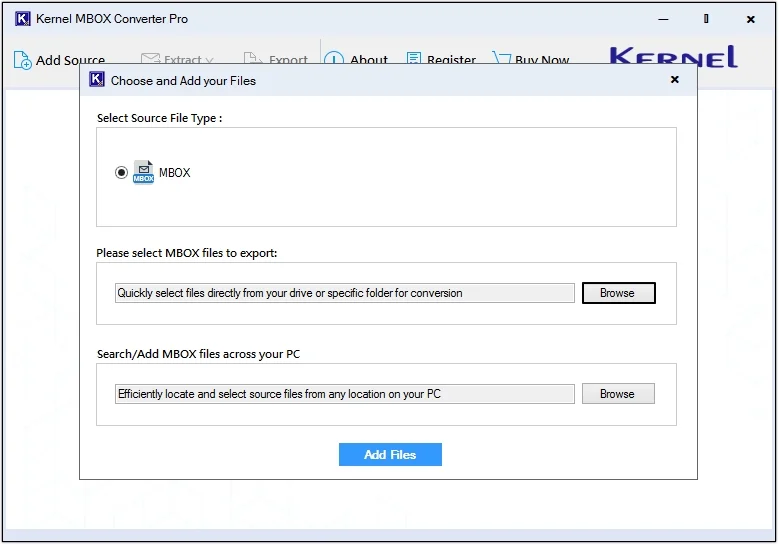Expand the Extract dropdown arrow
Image resolution: width=779 pixels, height=545 pixels.
[210, 60]
